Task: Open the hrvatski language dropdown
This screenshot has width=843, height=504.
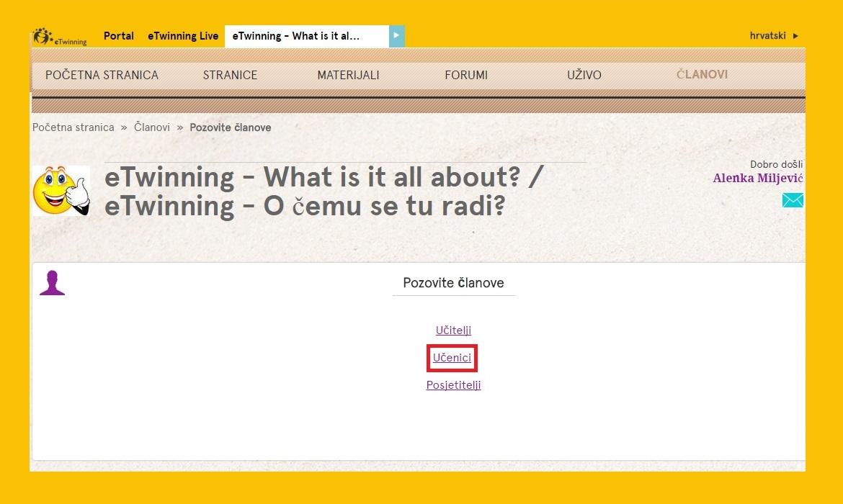Action: coord(774,35)
